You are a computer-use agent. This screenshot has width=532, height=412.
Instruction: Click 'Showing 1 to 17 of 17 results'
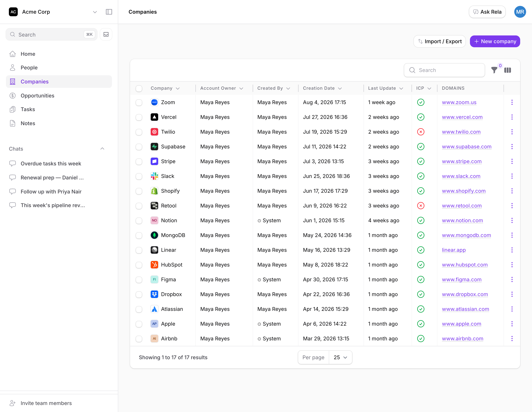pos(173,358)
